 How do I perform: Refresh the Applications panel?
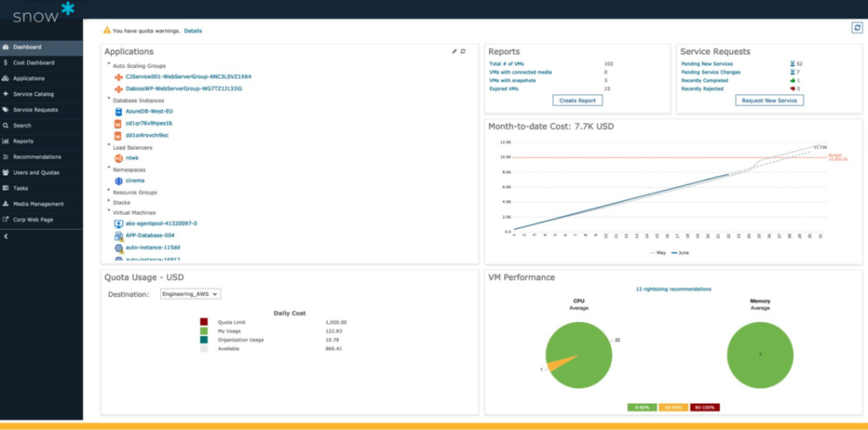pos(463,52)
